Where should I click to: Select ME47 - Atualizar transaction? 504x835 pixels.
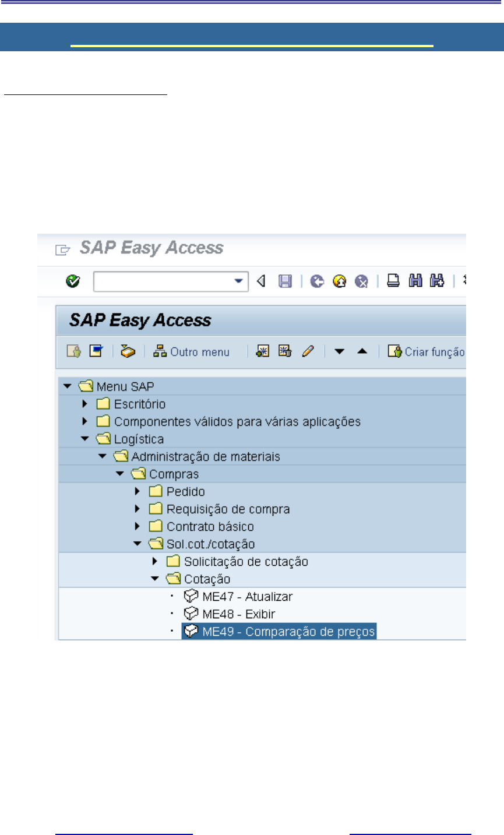point(247,596)
